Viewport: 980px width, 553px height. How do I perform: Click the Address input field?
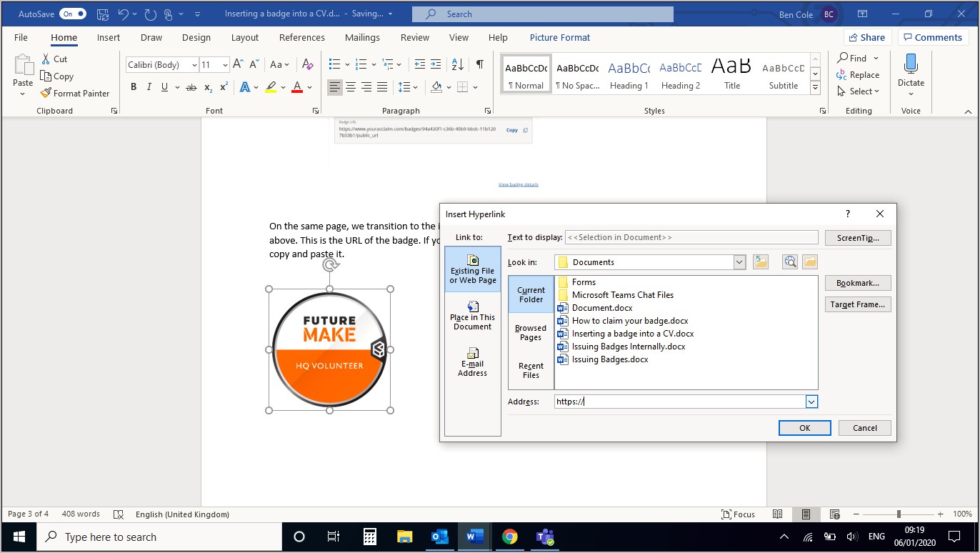[x=679, y=402]
